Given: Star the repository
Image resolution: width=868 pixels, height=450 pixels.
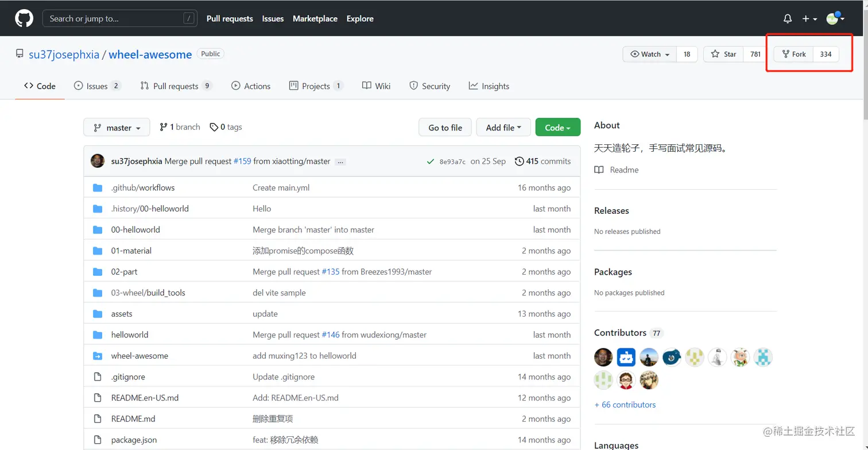Looking at the screenshot, I should point(723,54).
